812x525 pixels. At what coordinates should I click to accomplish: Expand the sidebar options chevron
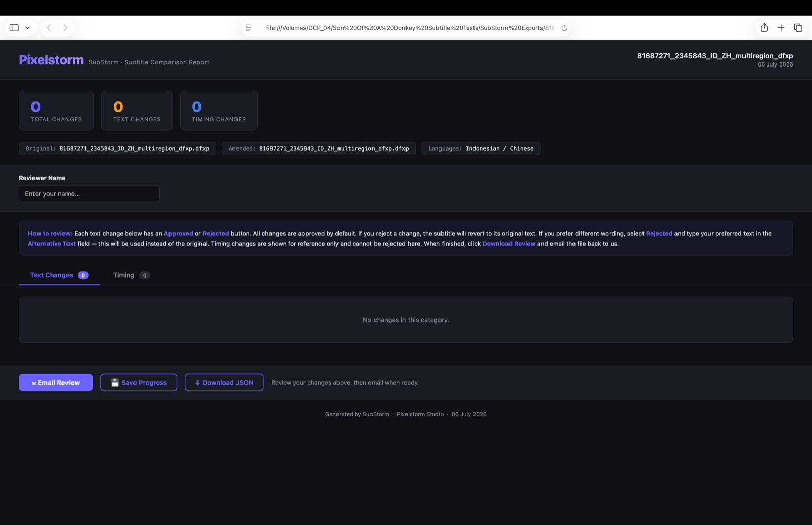[27, 28]
